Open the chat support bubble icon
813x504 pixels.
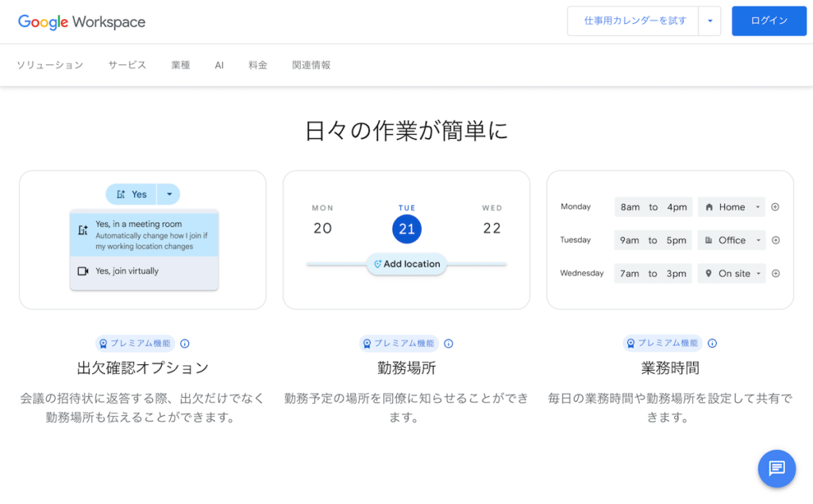pos(776,468)
